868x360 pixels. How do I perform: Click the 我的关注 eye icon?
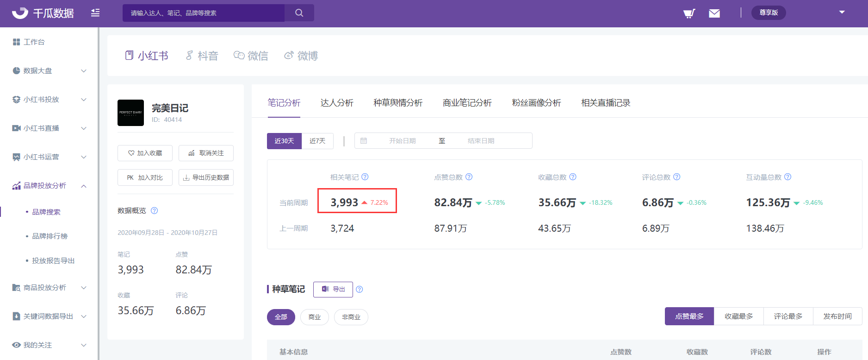[x=16, y=345]
